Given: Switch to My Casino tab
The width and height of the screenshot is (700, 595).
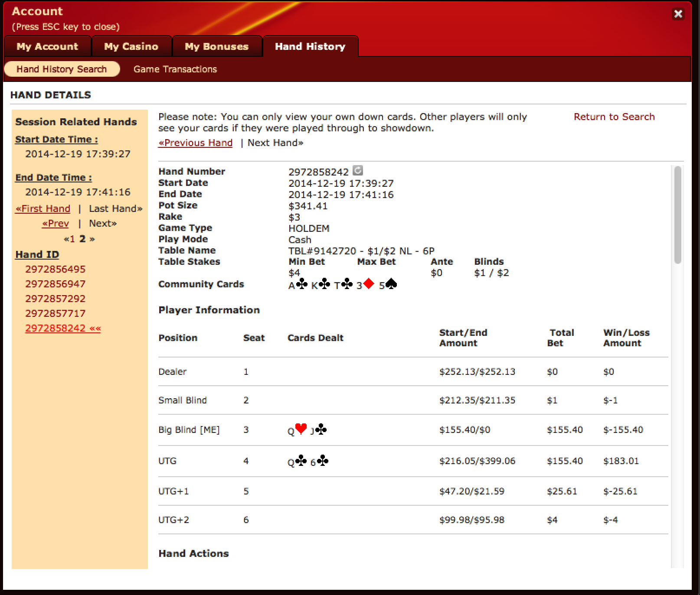Looking at the screenshot, I should pos(131,46).
